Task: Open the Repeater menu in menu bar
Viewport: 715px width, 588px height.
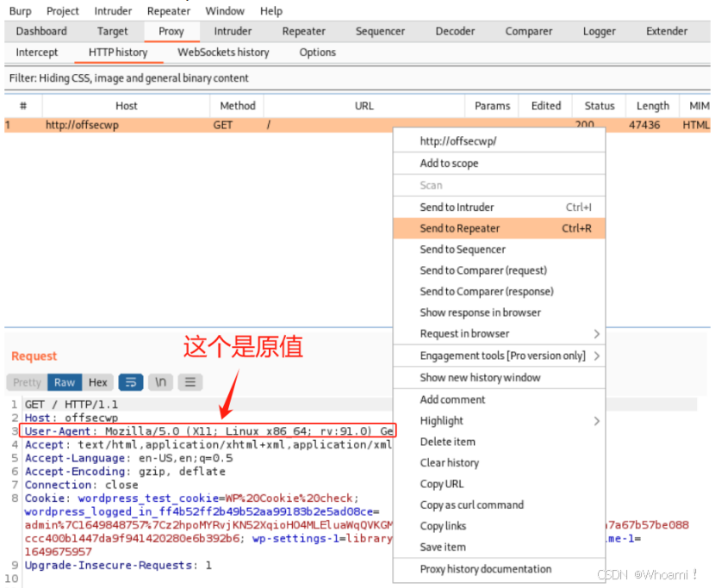Action: pyautogui.click(x=169, y=11)
